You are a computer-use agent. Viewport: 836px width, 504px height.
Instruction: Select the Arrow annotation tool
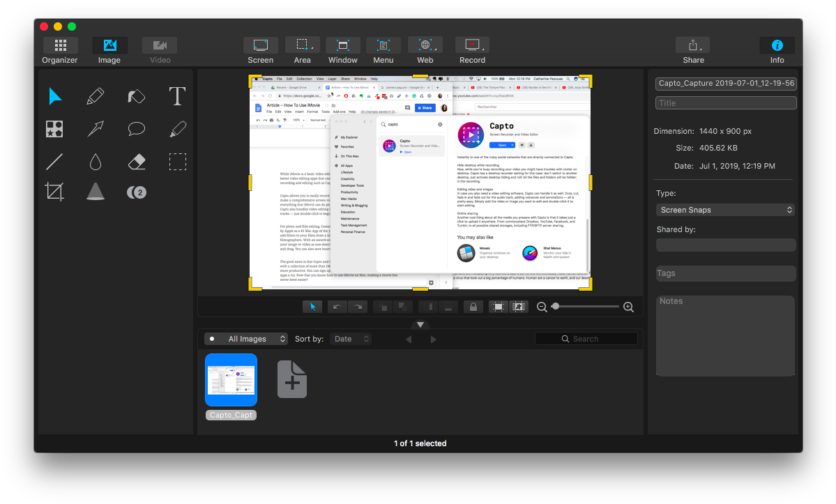pos(96,129)
